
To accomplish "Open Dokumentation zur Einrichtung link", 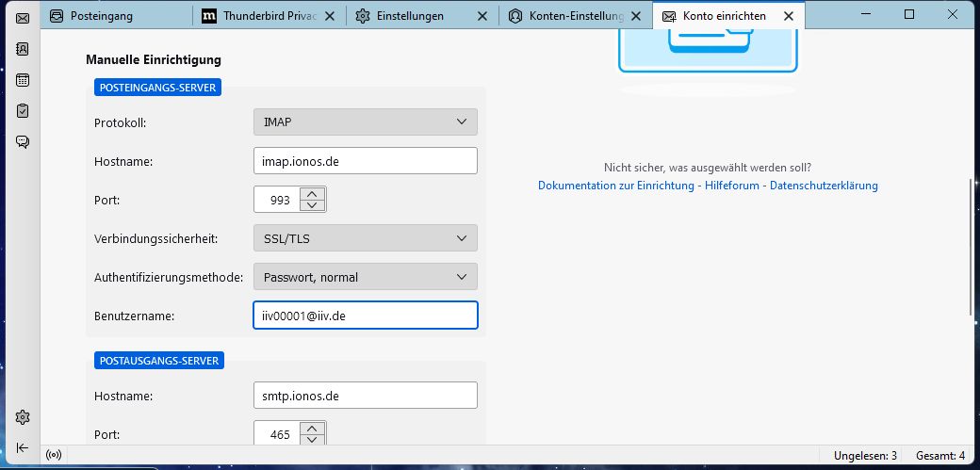I will point(617,186).
